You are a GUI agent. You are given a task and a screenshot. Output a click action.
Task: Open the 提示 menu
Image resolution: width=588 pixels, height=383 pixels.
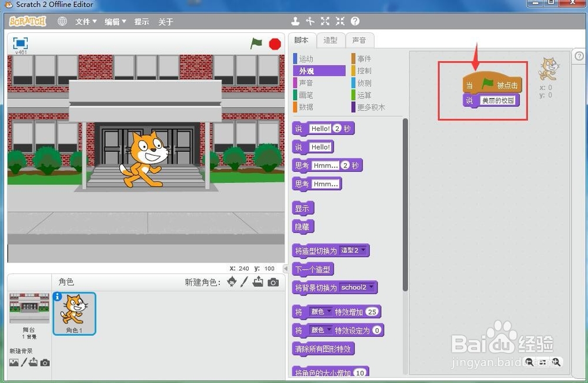(142, 22)
